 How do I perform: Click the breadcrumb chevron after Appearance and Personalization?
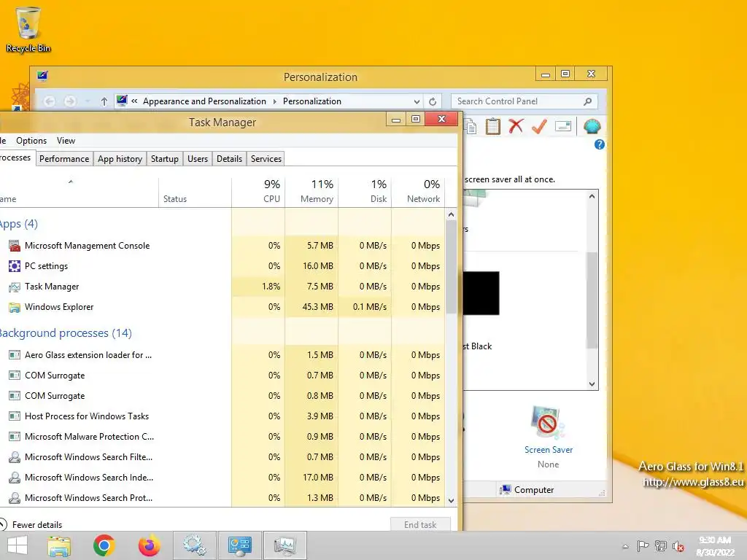pos(275,101)
